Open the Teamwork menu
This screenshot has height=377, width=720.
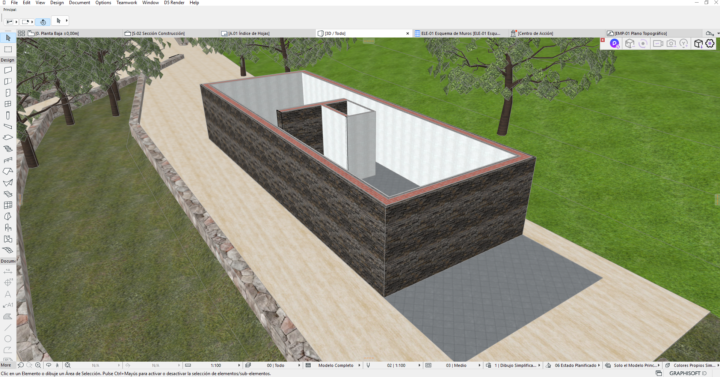point(126,3)
